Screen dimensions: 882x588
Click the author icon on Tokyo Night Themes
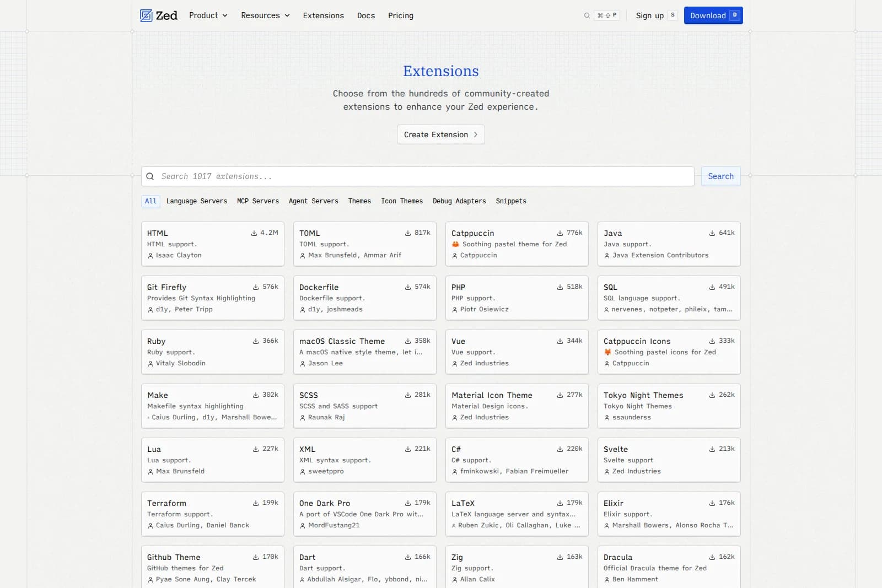click(606, 417)
